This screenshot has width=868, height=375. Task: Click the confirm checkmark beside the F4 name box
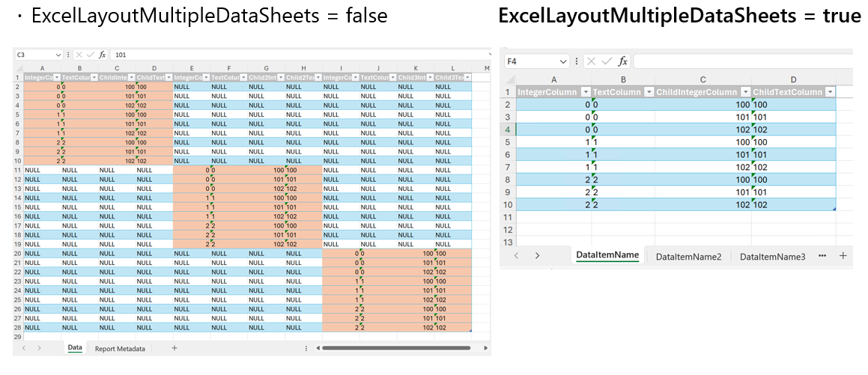[607, 61]
